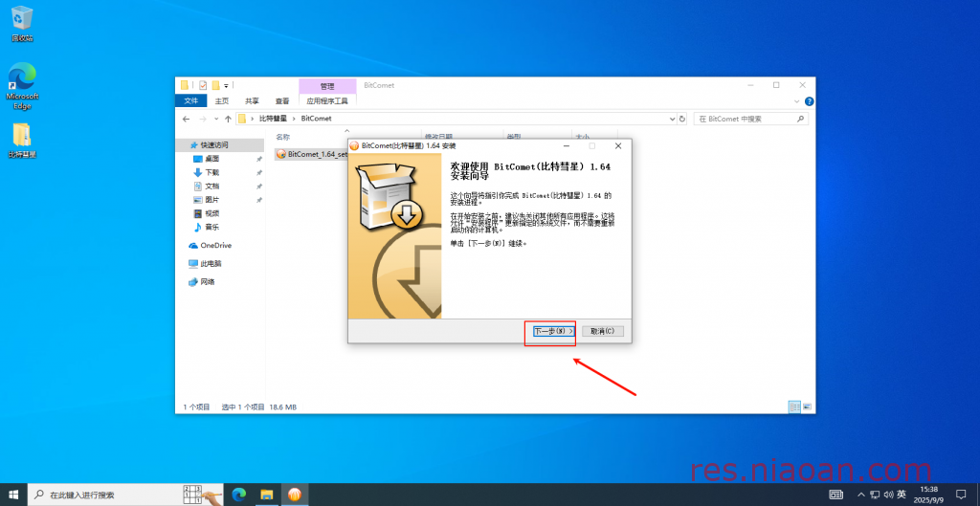Viewport: 980px width, 506px height.
Task: Open 图片 in the navigation pane
Action: (x=212, y=200)
